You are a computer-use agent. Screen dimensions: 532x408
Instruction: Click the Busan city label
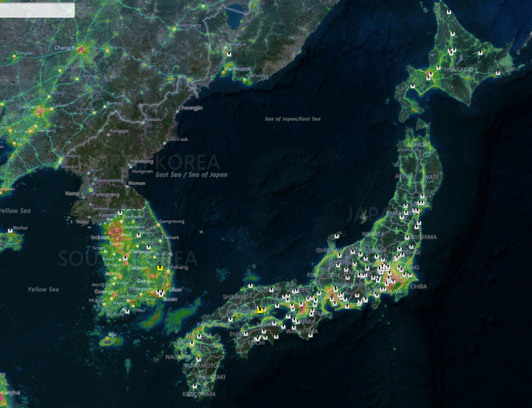tap(170, 299)
